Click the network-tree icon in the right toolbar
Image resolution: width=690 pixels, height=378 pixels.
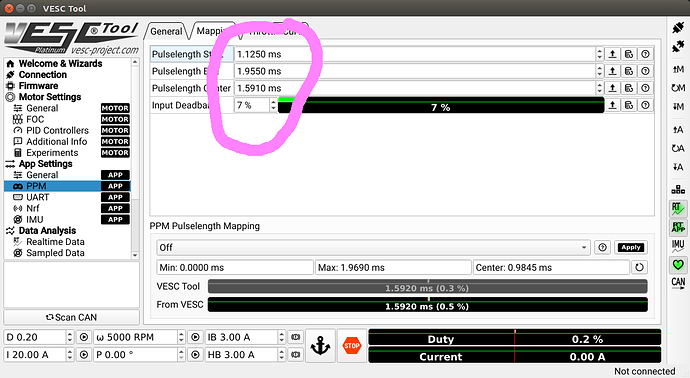(x=678, y=190)
